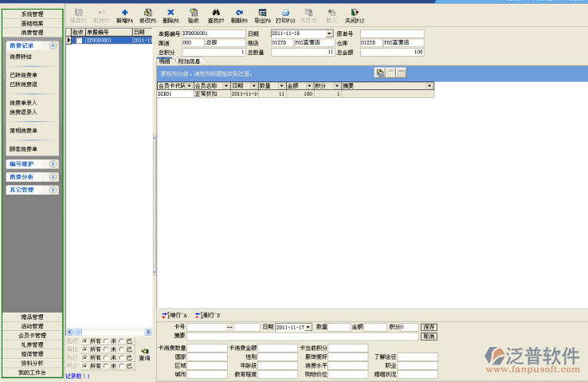Click the 修改 (Edit) toolbar icon
588x382 pixels.
click(x=147, y=14)
